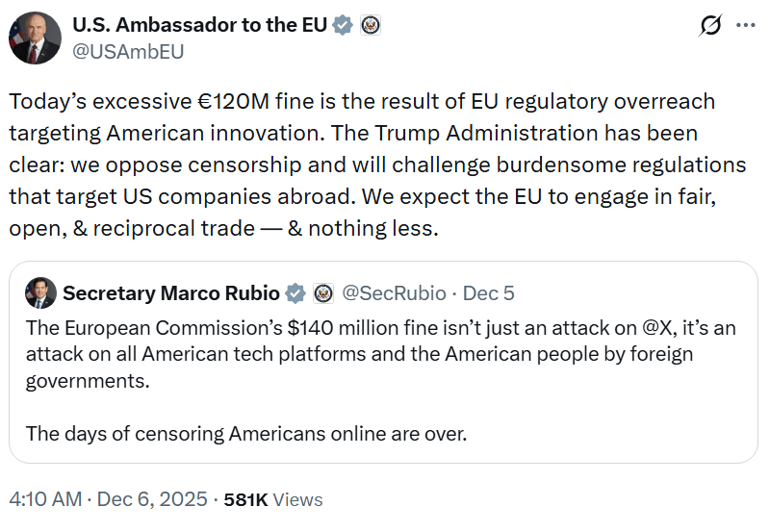The width and height of the screenshot is (770, 532).
Task: Click seal affiliation badge next to Rubio
Action: [323, 293]
